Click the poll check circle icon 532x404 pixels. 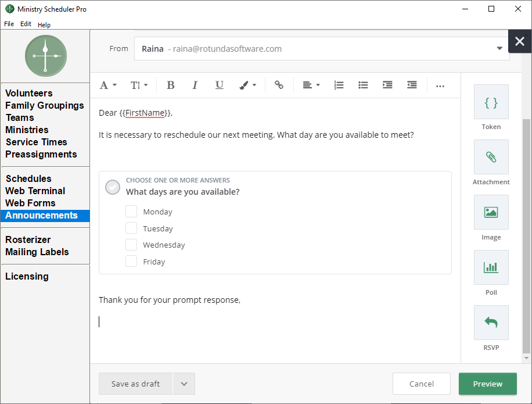(x=113, y=187)
